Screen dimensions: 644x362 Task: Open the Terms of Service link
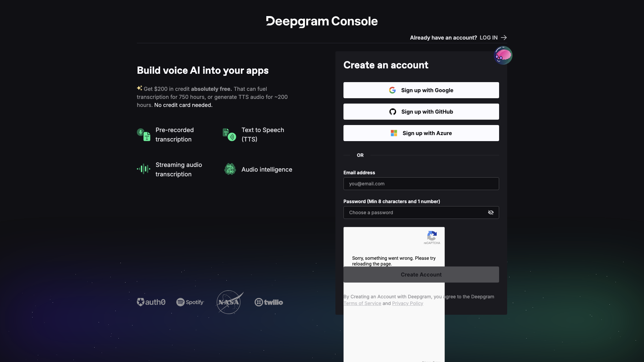[362, 303]
